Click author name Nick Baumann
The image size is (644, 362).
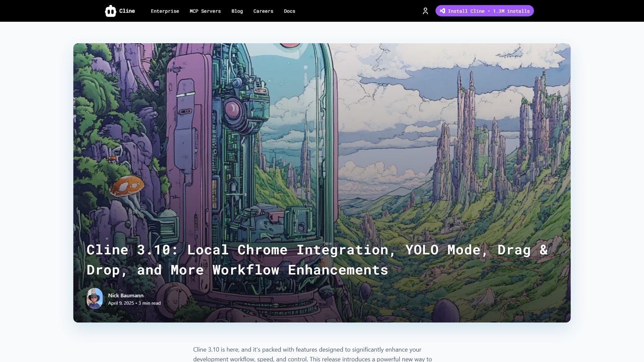(x=126, y=295)
